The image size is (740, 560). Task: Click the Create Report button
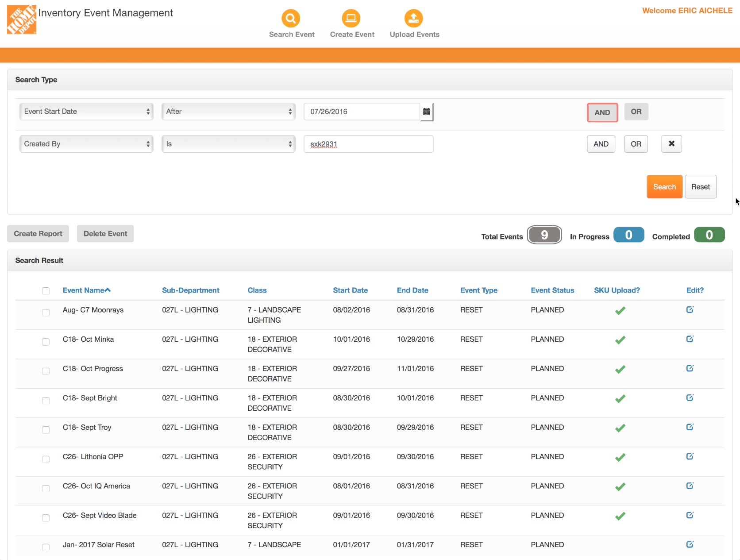click(x=38, y=234)
